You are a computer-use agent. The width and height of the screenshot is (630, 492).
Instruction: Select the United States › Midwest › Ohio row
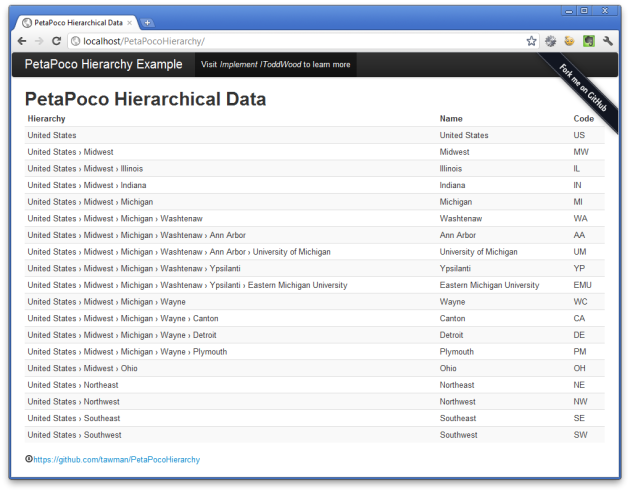(314, 368)
